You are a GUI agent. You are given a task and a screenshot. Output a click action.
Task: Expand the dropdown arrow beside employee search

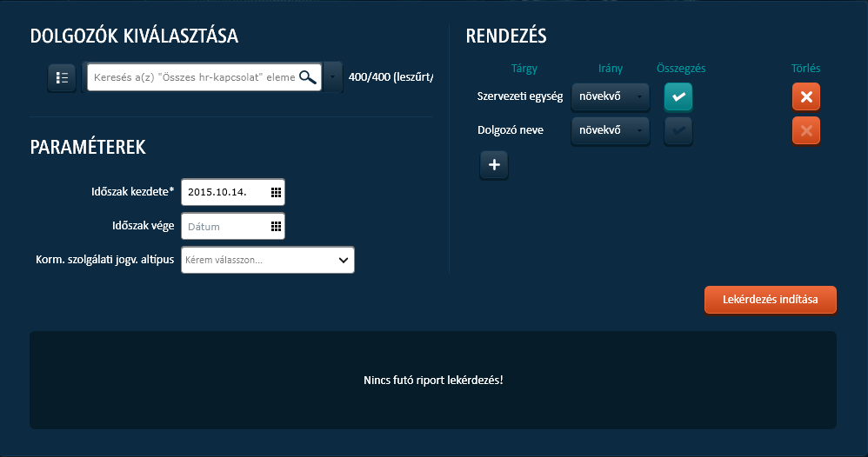333,77
